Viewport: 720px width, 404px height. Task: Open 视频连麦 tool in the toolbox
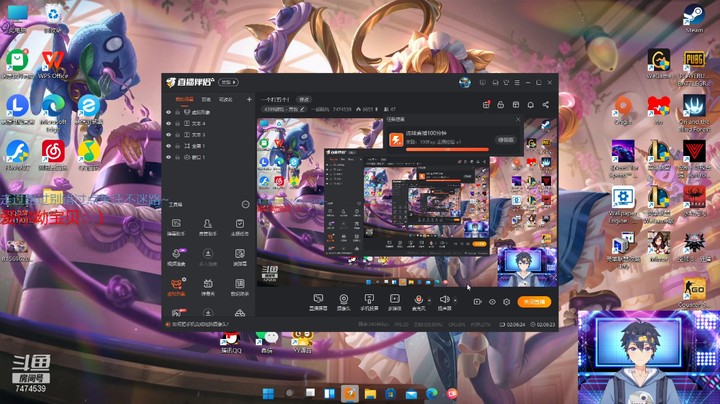(176, 257)
